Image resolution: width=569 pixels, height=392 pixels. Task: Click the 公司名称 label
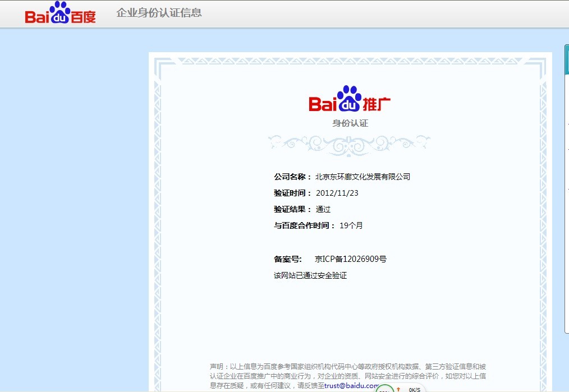click(292, 177)
